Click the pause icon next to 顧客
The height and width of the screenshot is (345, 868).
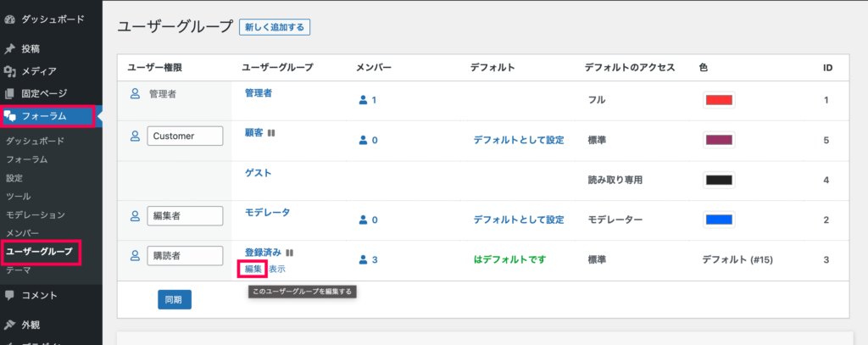270,133
